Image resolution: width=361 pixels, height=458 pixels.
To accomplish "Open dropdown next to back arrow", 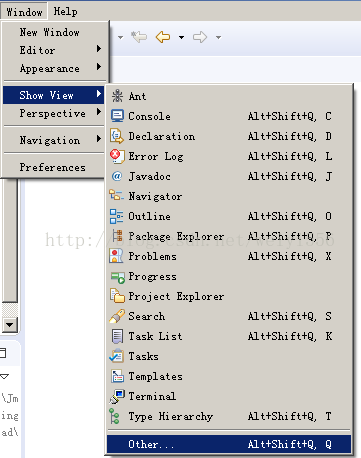I will [181, 37].
